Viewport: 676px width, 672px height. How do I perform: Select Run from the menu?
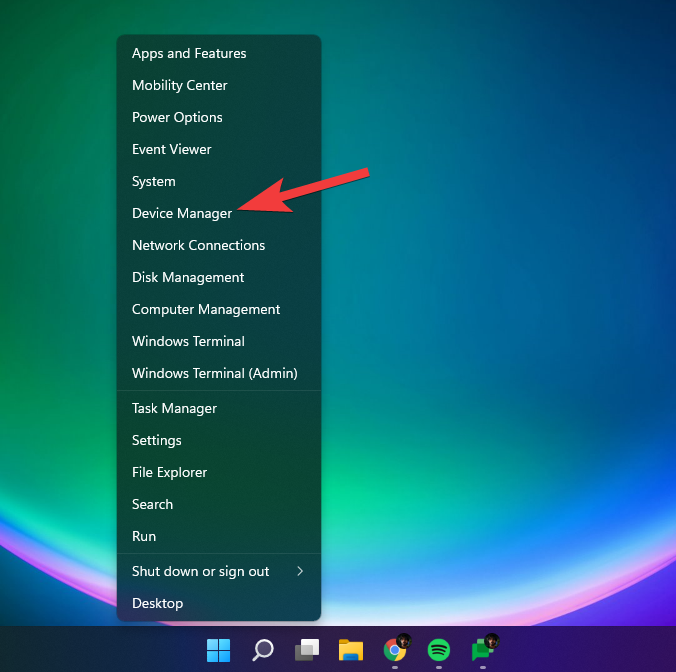tap(144, 536)
